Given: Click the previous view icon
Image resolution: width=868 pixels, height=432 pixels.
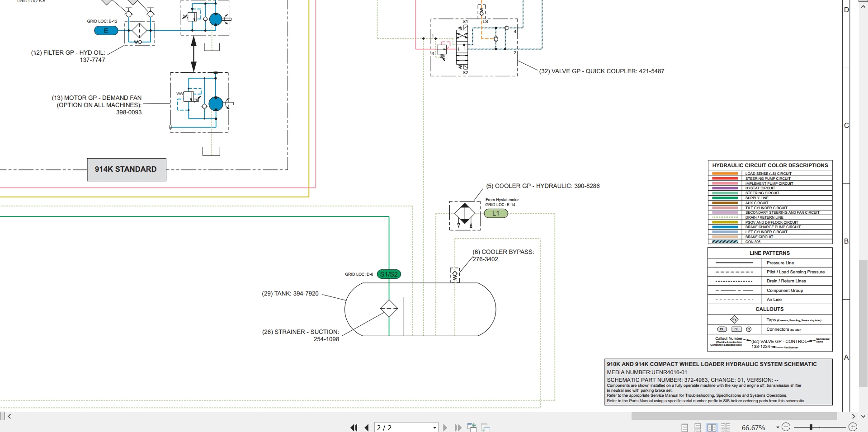Looking at the screenshot, I should point(472,427).
